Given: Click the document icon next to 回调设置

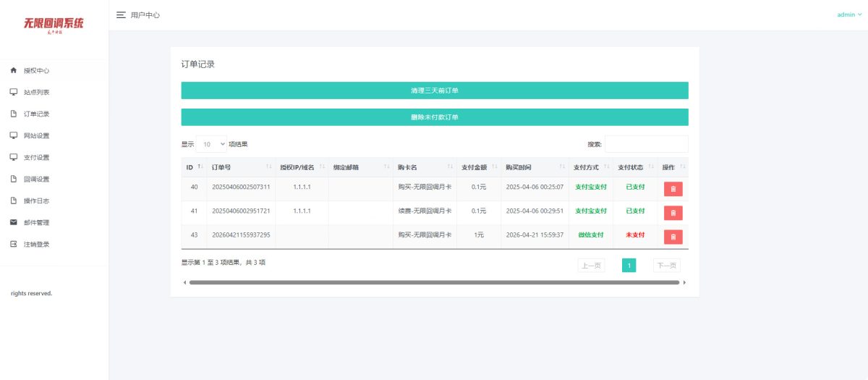Looking at the screenshot, I should tap(13, 179).
